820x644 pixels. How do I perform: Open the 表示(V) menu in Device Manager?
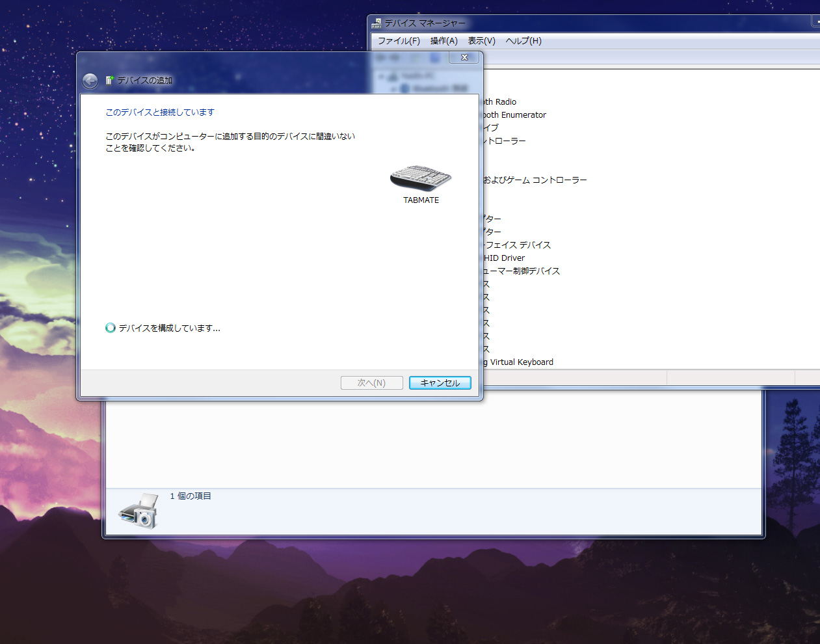482,40
